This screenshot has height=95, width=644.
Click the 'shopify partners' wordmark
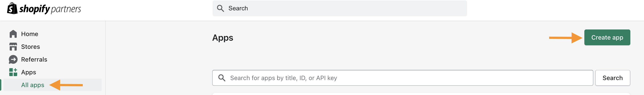[50, 9]
